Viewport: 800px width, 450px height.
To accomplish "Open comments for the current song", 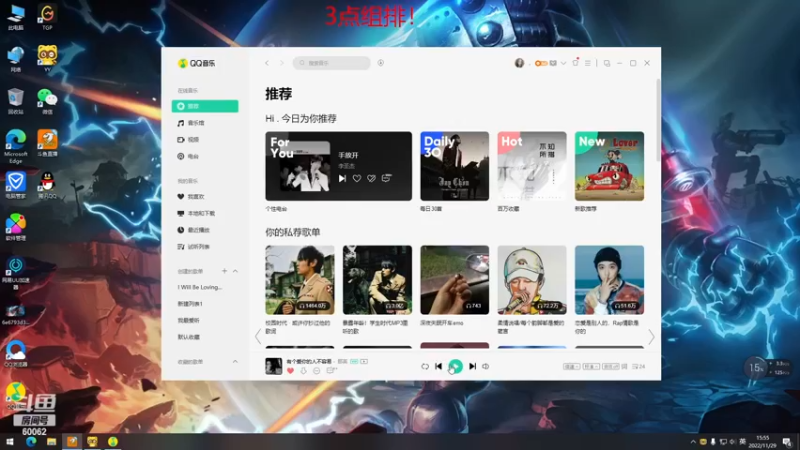I will click(x=332, y=370).
